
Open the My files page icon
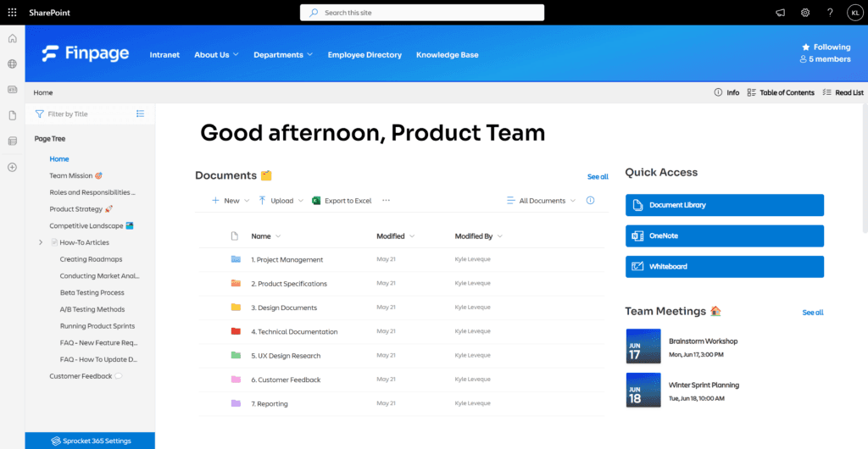pyautogui.click(x=12, y=115)
